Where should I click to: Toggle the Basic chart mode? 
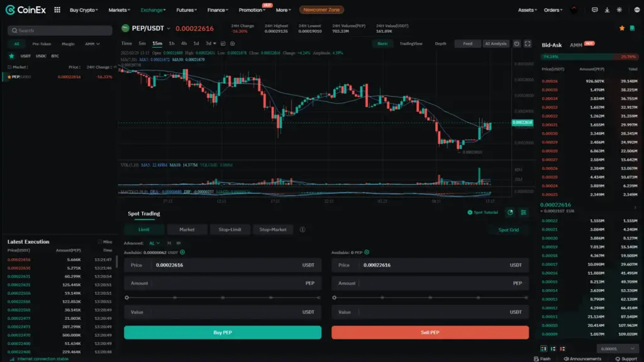tap(382, 43)
